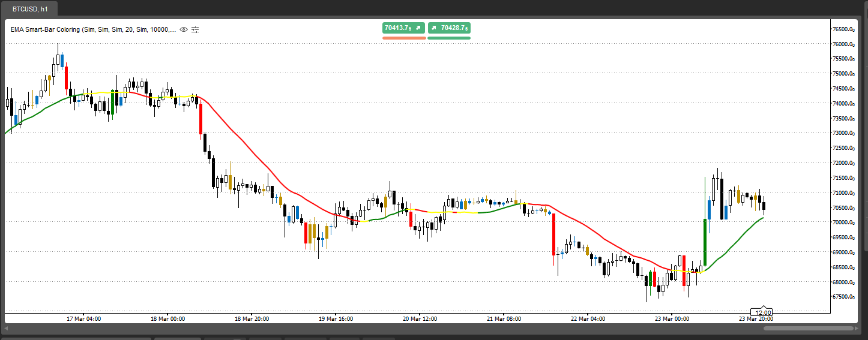Viewport: 868px width, 340px height.
Task: Click the 23 Mar 20:00 time label
Action: pos(756,319)
